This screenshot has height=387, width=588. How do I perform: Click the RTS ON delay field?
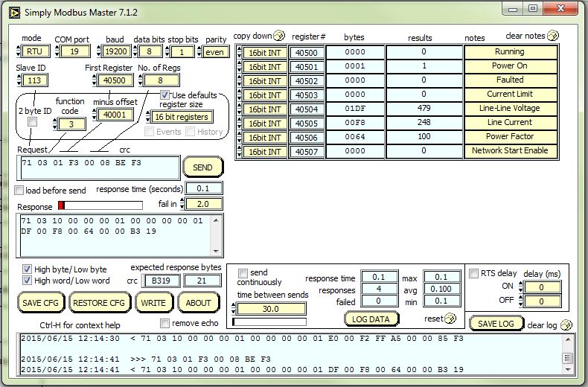tap(542, 287)
